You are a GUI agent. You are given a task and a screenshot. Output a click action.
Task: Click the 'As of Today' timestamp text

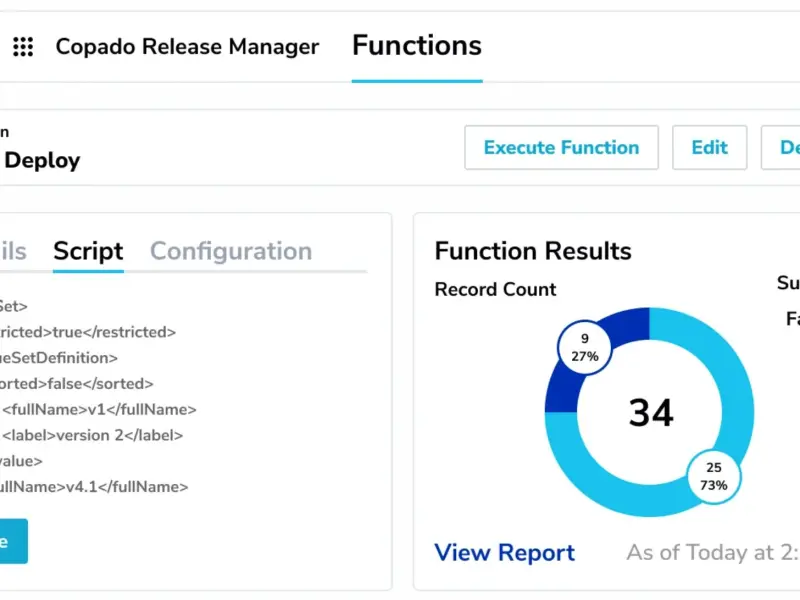713,553
